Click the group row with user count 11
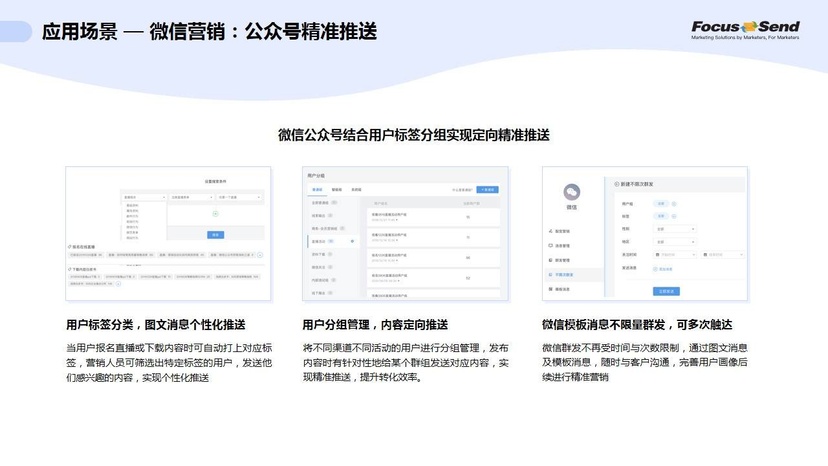The image size is (828, 466). point(434,237)
